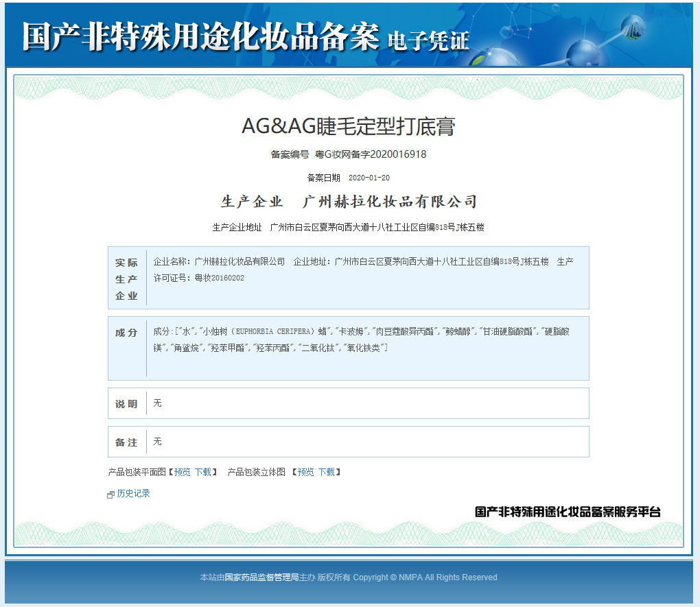Click the 历史记录 icon

(x=110, y=495)
